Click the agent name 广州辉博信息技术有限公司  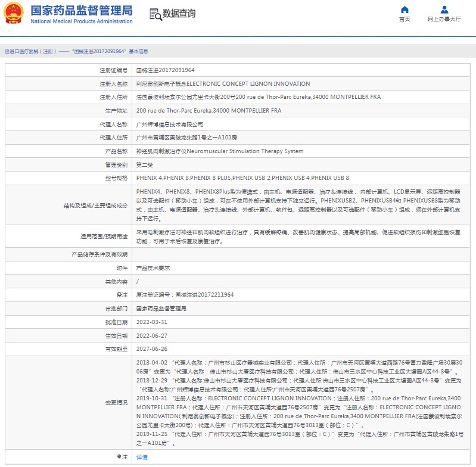pyautogui.click(x=170, y=124)
